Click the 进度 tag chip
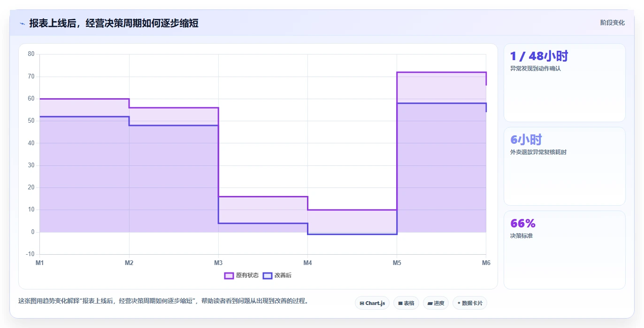The width and height of the screenshot is (644, 328). point(436,303)
